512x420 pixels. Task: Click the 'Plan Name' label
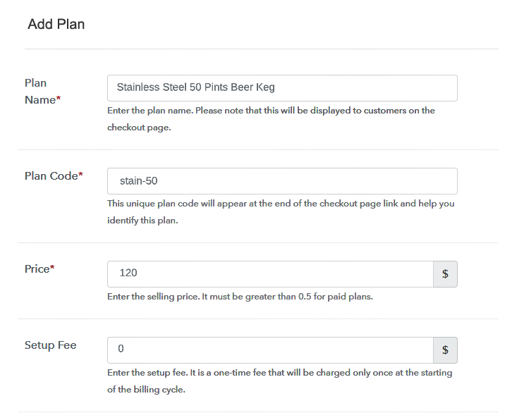click(x=39, y=92)
